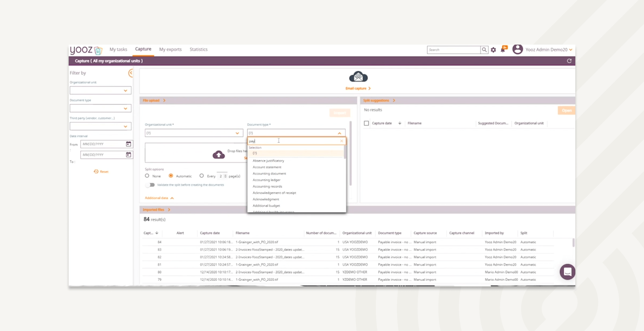Screen dimensions: 644x331
Task: Click the Email capture link
Action: tap(358, 89)
